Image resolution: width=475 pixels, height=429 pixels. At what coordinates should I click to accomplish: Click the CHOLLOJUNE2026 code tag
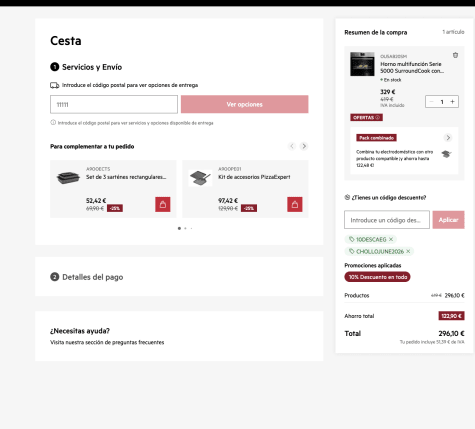[x=379, y=251]
